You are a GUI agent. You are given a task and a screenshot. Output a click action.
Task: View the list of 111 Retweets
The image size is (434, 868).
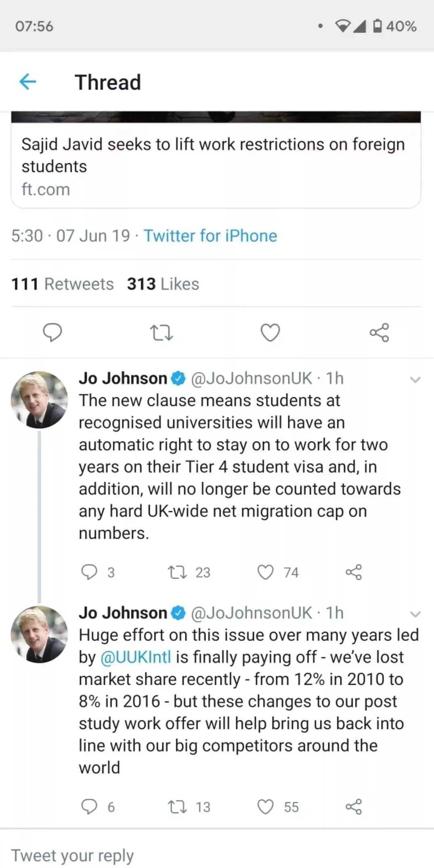click(x=63, y=284)
